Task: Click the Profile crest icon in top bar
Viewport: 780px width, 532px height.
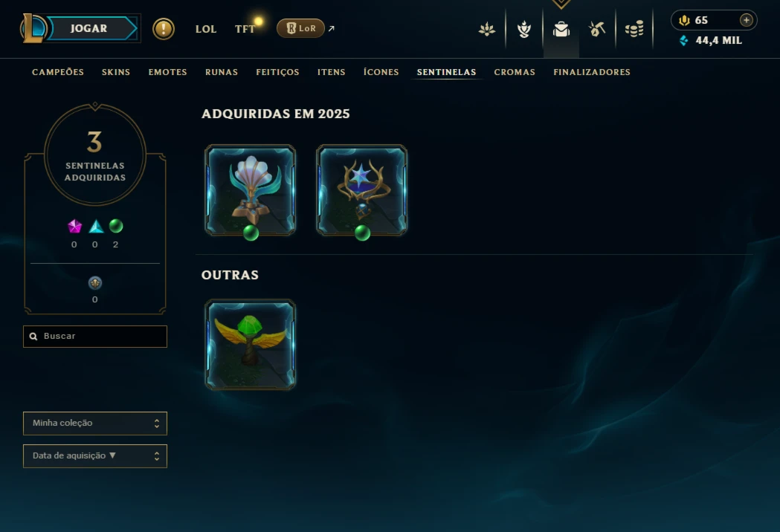Action: pyautogui.click(x=487, y=29)
